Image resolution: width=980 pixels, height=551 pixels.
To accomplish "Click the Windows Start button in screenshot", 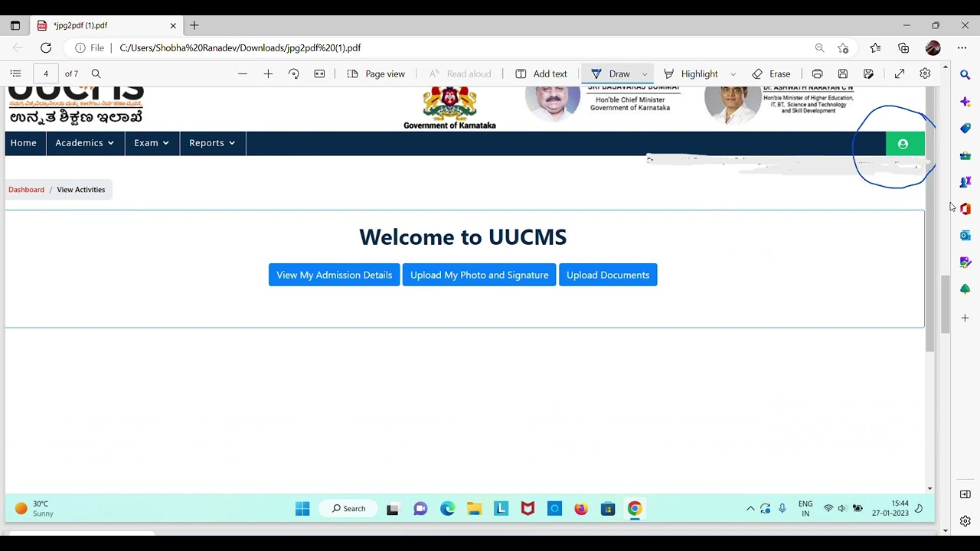I will pos(302,509).
